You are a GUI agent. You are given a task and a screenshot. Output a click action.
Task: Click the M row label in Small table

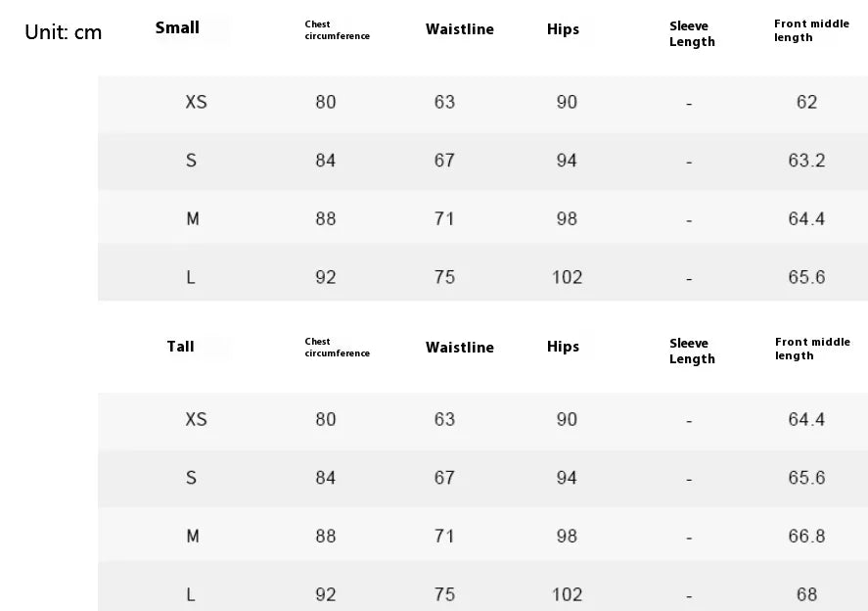click(193, 219)
